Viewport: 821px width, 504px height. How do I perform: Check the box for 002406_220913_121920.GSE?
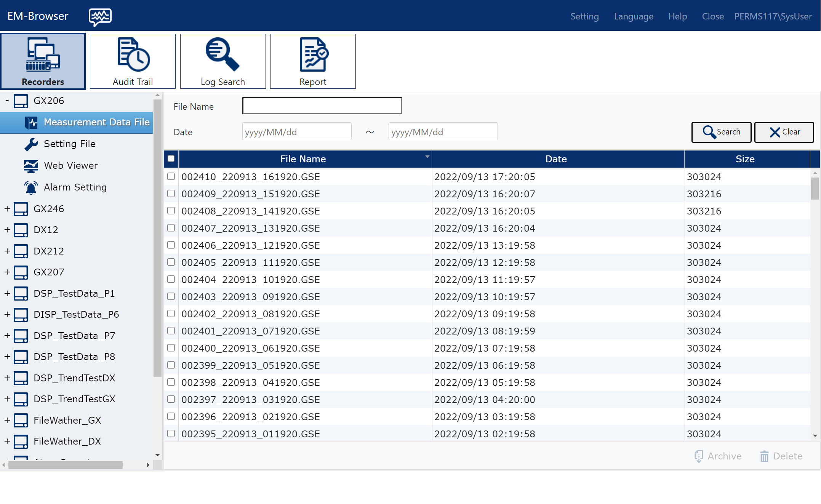click(x=171, y=245)
